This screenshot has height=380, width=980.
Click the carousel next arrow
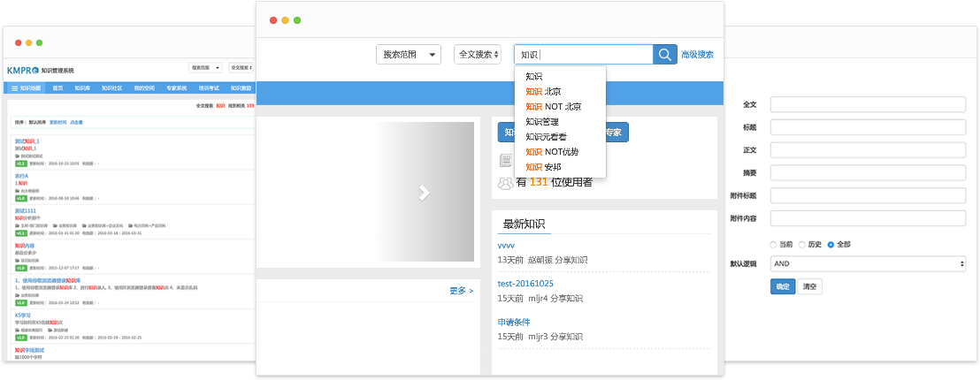pyautogui.click(x=424, y=192)
